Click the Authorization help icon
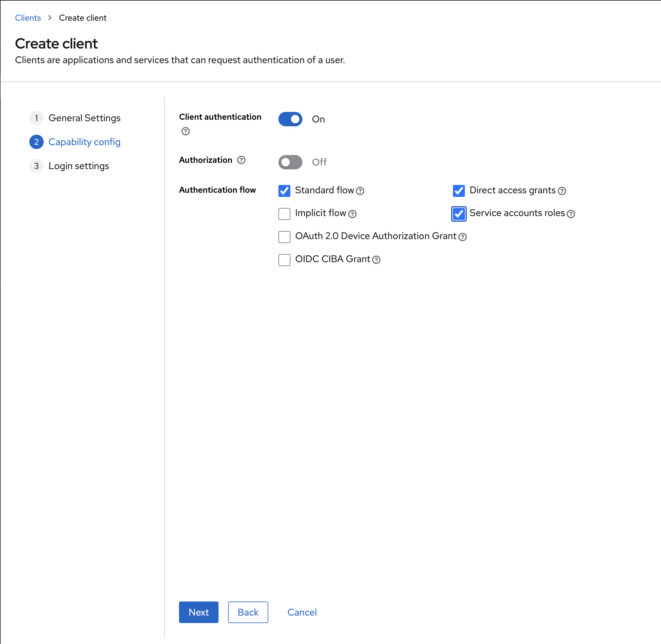The image size is (661, 644). coord(241,160)
